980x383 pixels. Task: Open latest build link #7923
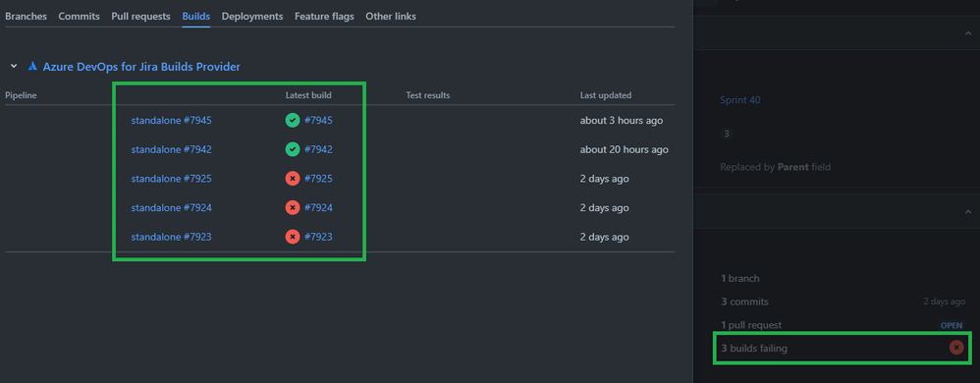click(x=318, y=237)
